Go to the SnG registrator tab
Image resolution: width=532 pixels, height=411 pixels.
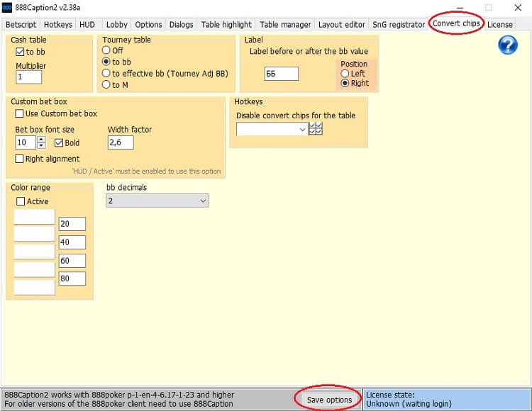pos(399,24)
